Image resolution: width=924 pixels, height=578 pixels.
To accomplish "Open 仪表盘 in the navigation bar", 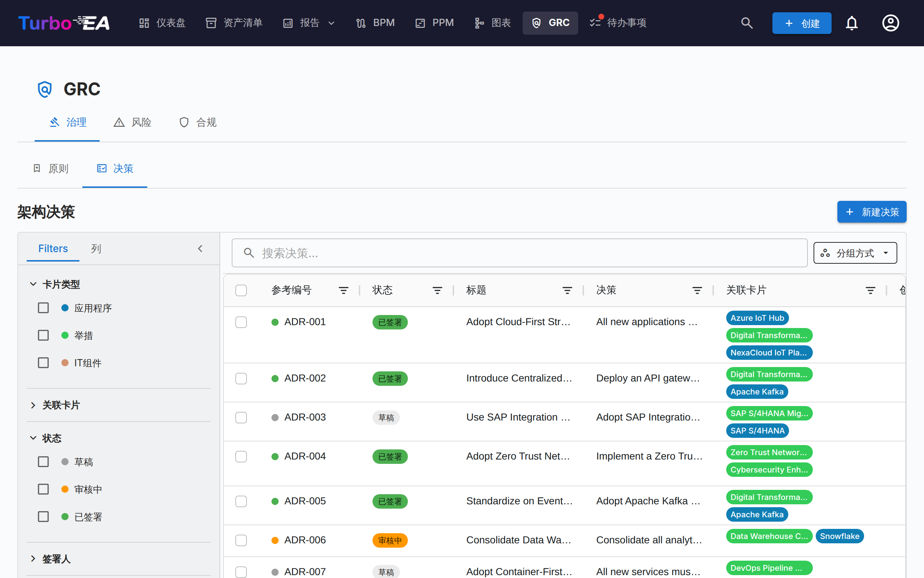I will pos(162,23).
